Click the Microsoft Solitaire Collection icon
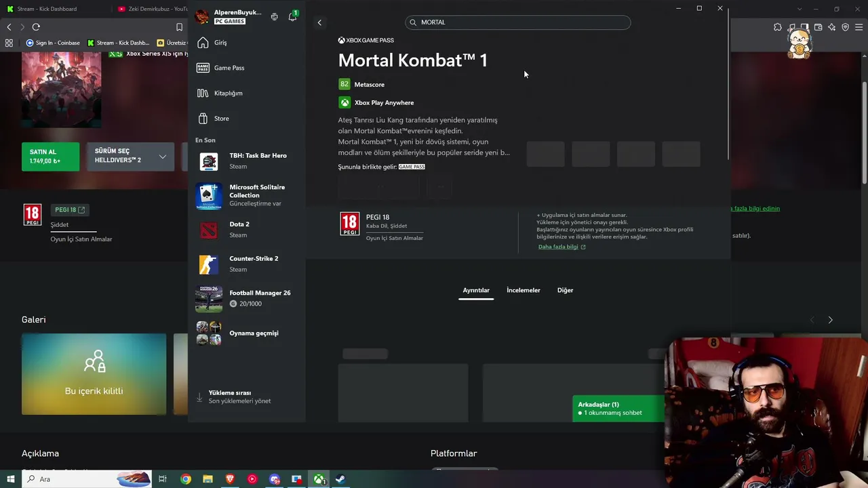 point(209,196)
